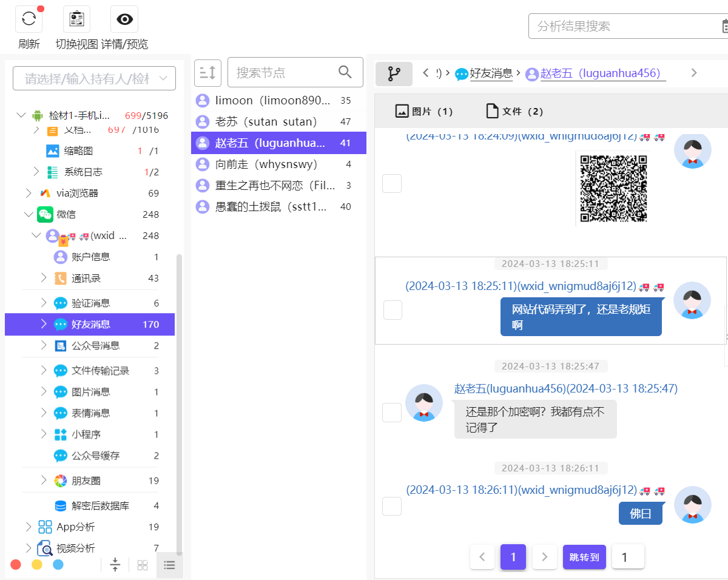This screenshot has height=580, width=728.
Task: Click breadcrumb left scroll arrow
Action: [426, 73]
